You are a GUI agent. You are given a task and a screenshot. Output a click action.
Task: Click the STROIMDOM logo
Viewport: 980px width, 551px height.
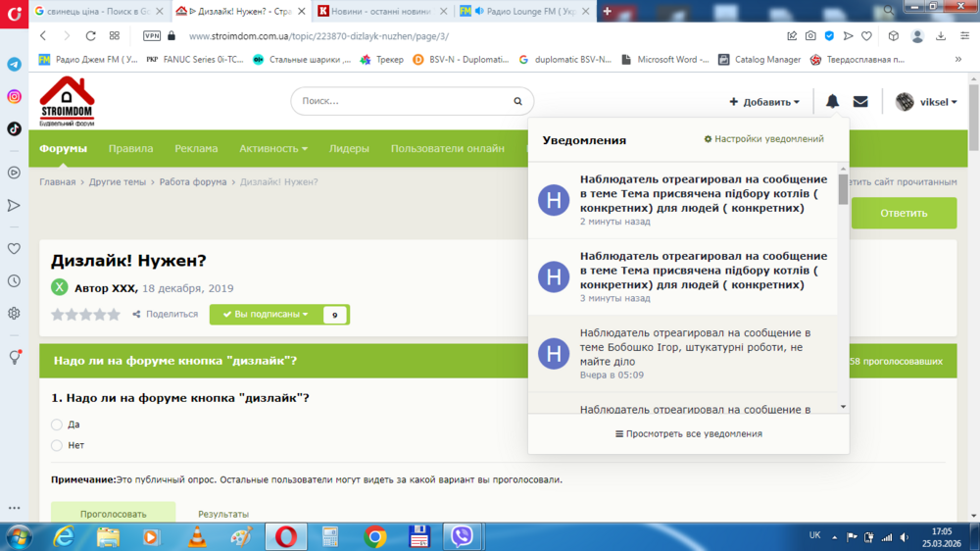point(67,101)
